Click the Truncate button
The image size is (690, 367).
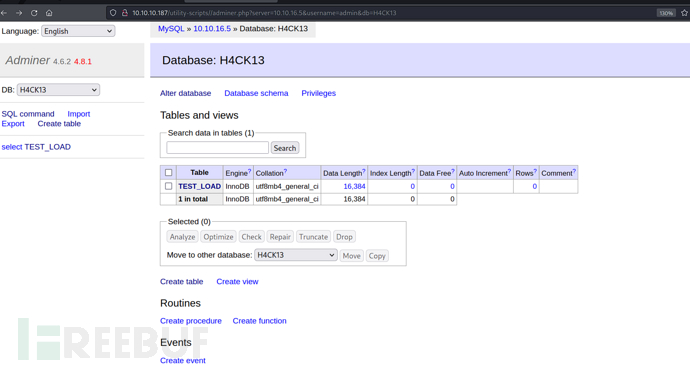pyautogui.click(x=313, y=237)
